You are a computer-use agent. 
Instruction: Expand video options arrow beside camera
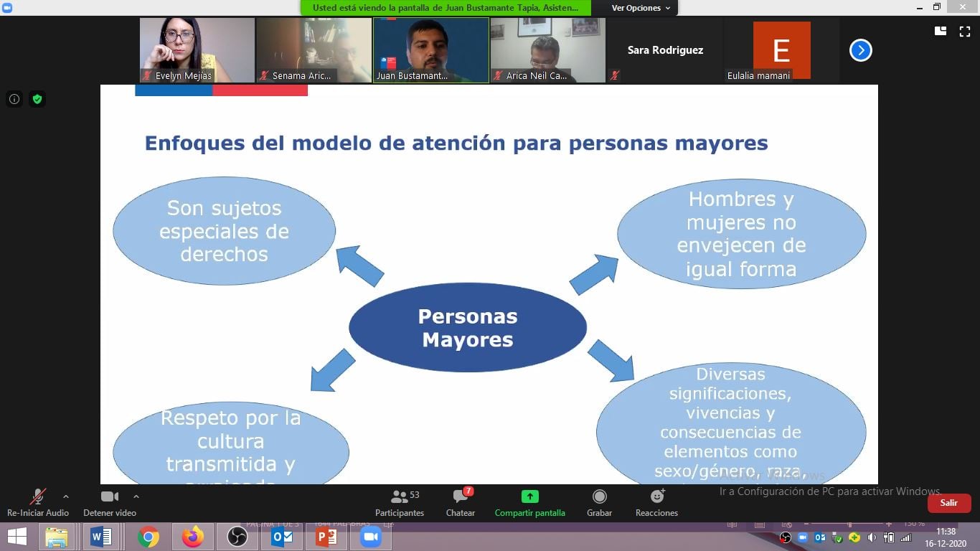click(x=136, y=496)
